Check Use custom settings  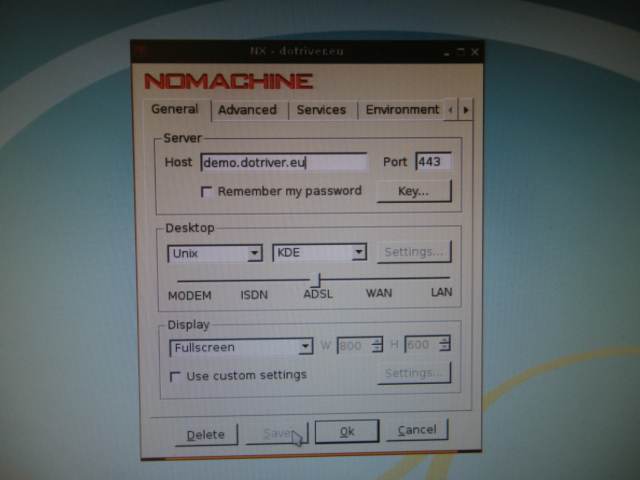click(x=176, y=376)
